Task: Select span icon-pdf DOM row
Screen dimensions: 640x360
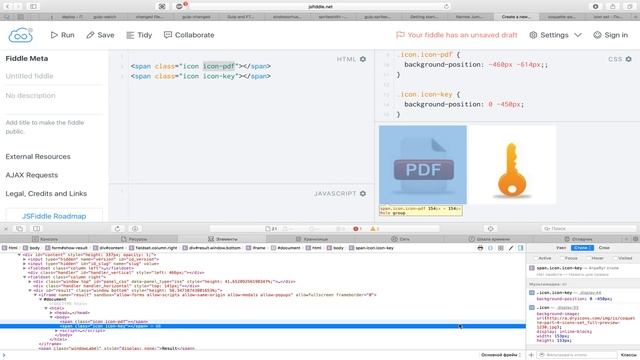Action: point(263,322)
